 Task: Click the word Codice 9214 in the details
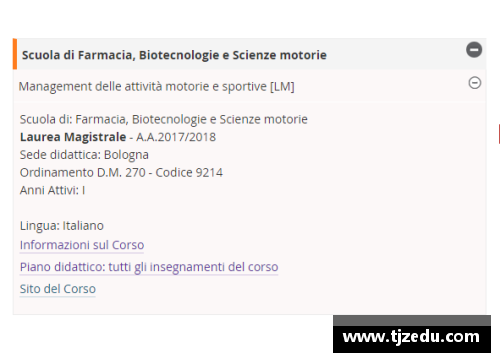point(189,173)
